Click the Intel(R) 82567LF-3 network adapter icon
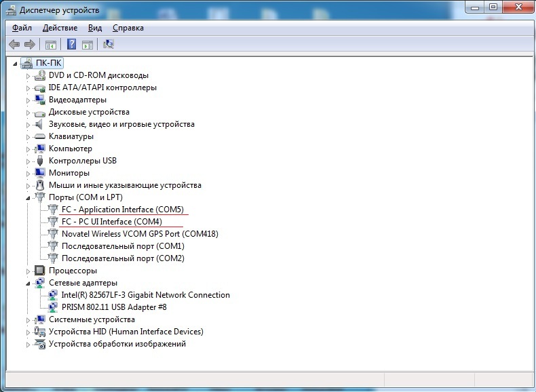This screenshot has height=392, width=536. tap(53, 295)
